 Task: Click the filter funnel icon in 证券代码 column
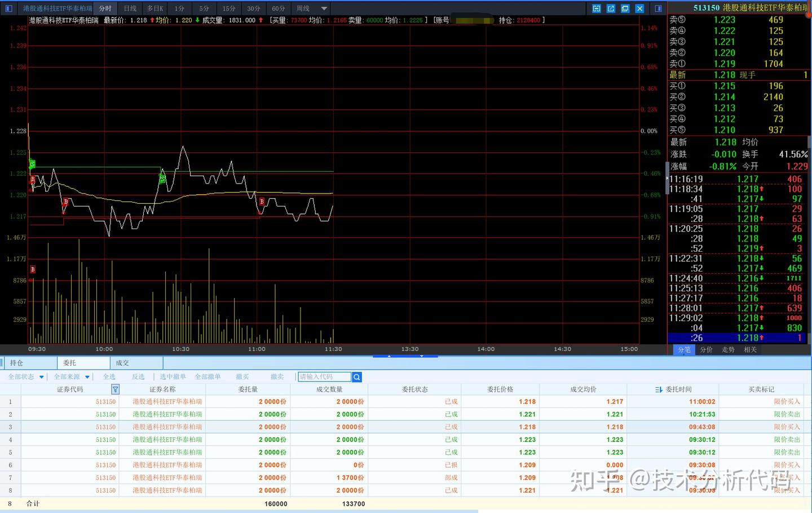click(x=115, y=389)
